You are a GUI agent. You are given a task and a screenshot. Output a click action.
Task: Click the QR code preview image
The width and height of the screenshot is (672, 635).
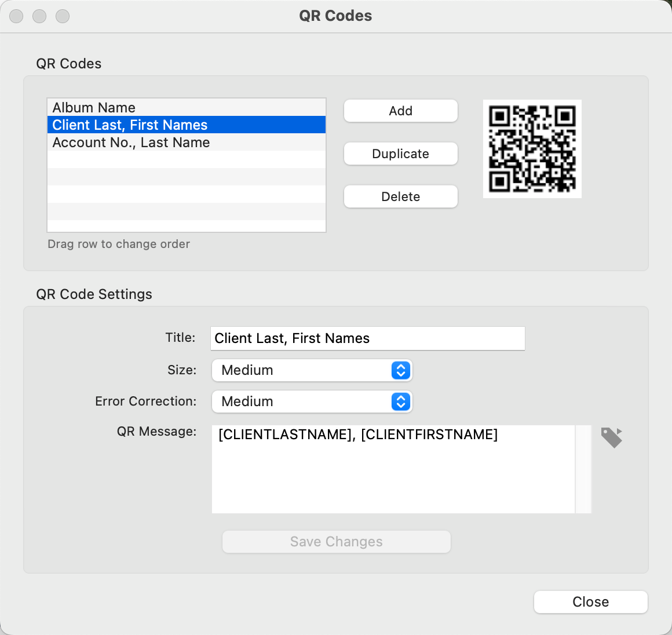point(532,149)
